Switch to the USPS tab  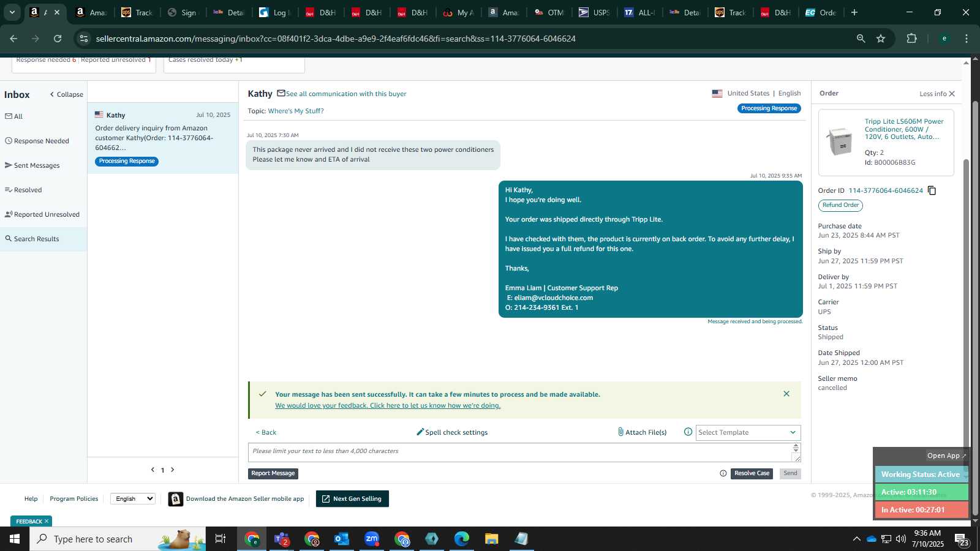coord(594,12)
